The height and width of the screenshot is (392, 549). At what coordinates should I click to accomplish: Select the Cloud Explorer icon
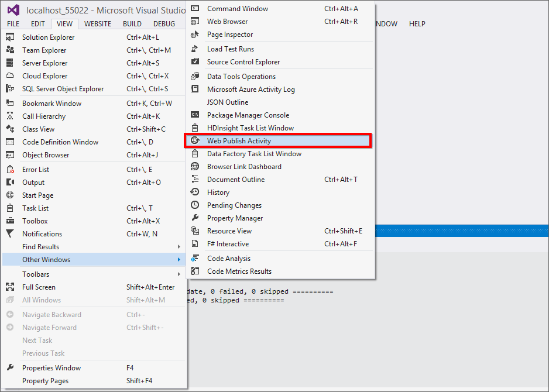tap(8, 75)
